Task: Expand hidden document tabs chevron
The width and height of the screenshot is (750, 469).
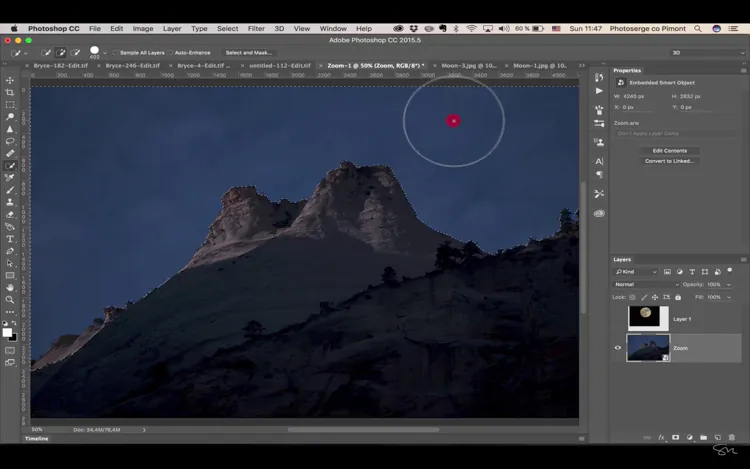Action: pyautogui.click(x=582, y=65)
